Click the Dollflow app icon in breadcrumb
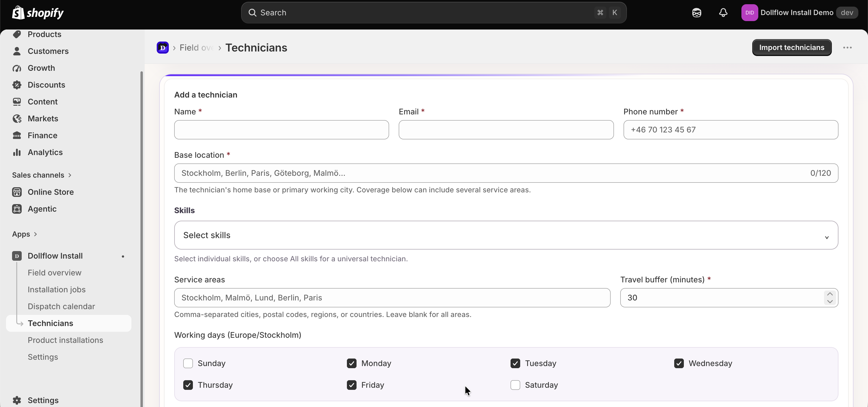Screen dimensions: 868x407 pyautogui.click(x=163, y=48)
